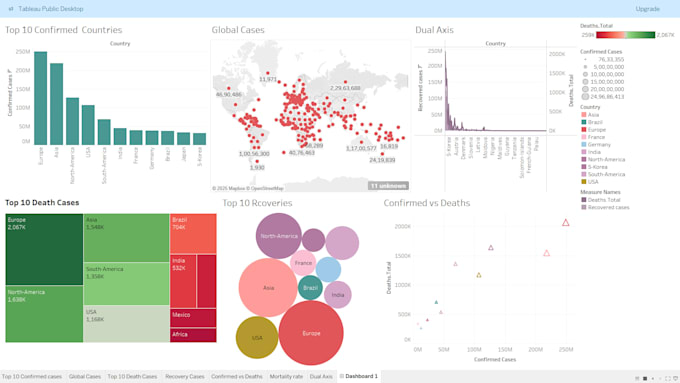Click the show filmstrip icon in status bar

coord(637,379)
